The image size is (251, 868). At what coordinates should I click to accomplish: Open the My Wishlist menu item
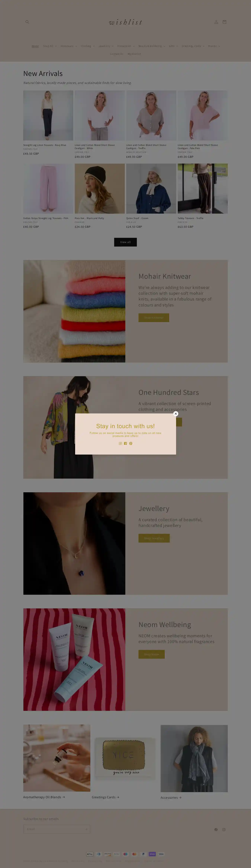(x=134, y=54)
